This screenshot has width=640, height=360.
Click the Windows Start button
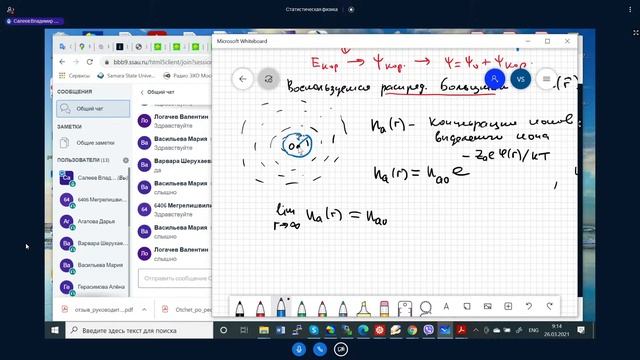point(55,330)
